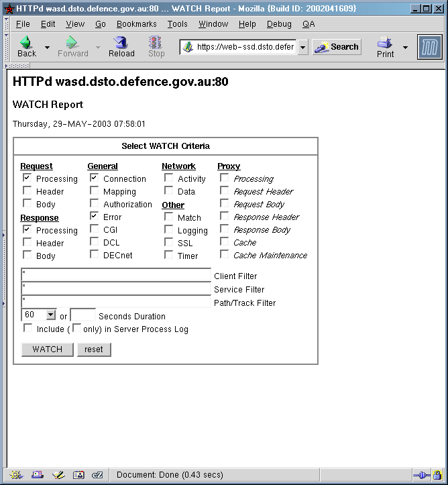Image resolution: width=448 pixels, height=485 pixels.
Task: Click the WATCH submit button
Action: pyautogui.click(x=48, y=349)
